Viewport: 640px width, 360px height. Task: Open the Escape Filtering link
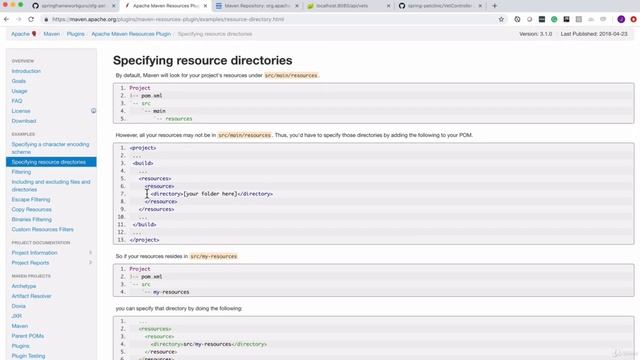[x=31, y=200]
